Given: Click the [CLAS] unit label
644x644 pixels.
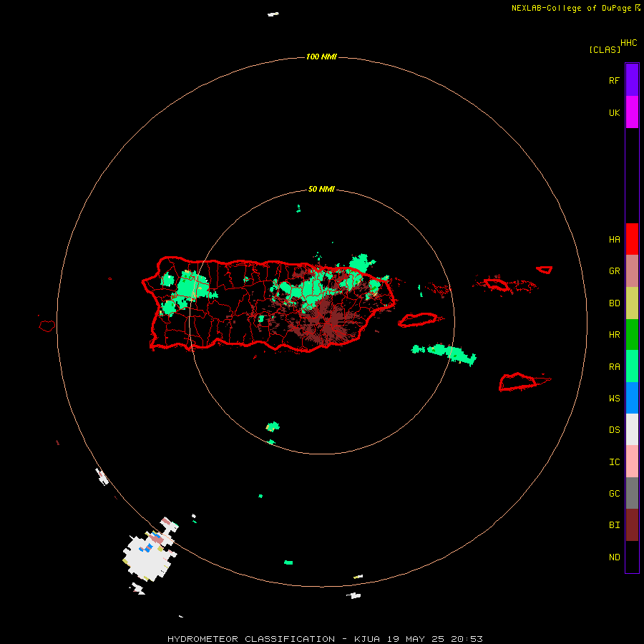Looking at the screenshot, I should pyautogui.click(x=605, y=49).
